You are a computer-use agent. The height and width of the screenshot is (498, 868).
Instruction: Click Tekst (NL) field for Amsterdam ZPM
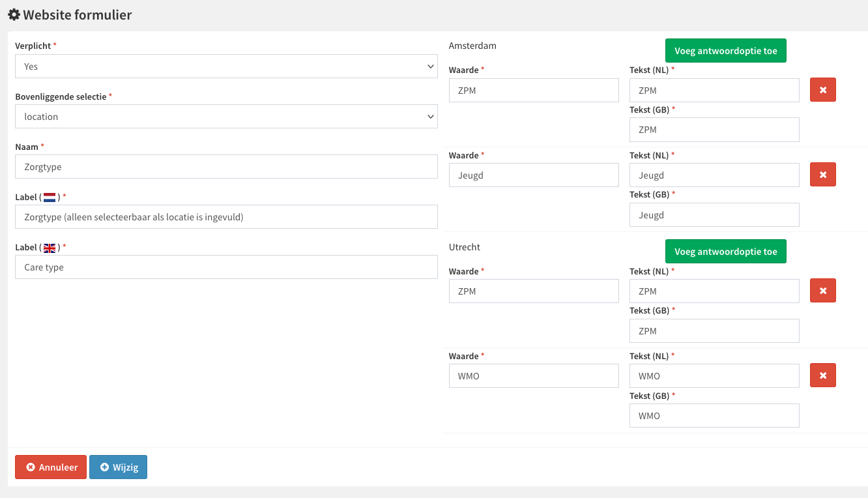(714, 91)
